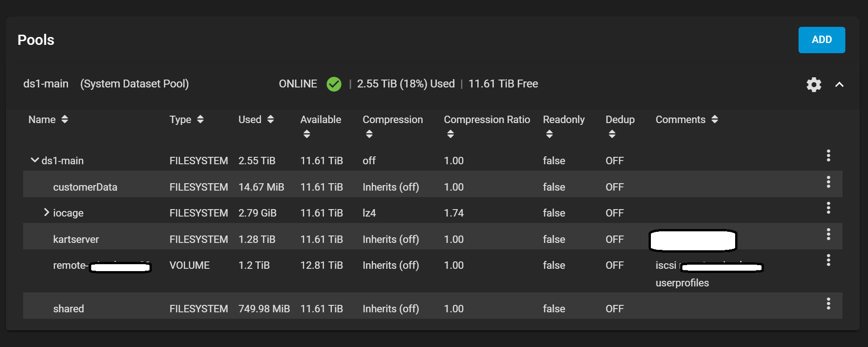This screenshot has width=868, height=347.
Task: Select the kartserver dataset name
Action: 76,239
